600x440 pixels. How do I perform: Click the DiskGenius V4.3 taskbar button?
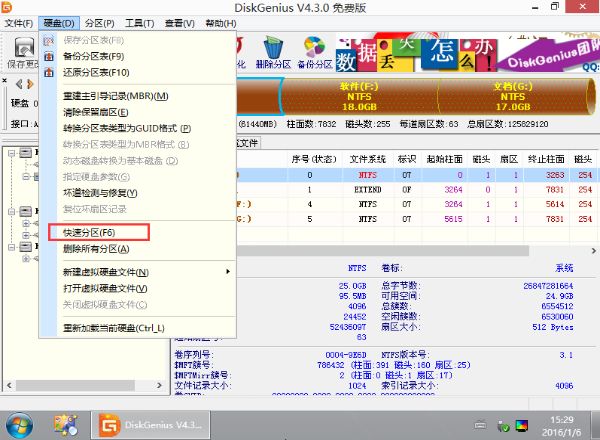(x=150, y=425)
